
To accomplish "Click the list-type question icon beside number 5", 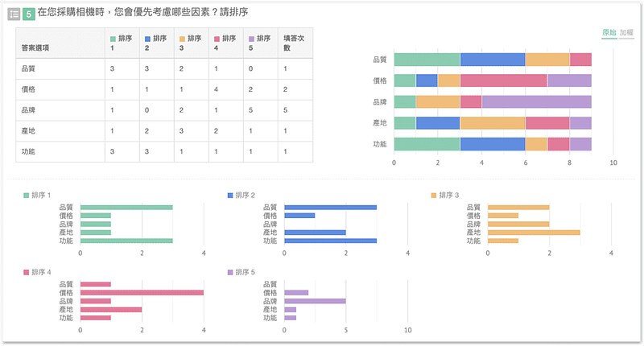I will coord(14,14).
